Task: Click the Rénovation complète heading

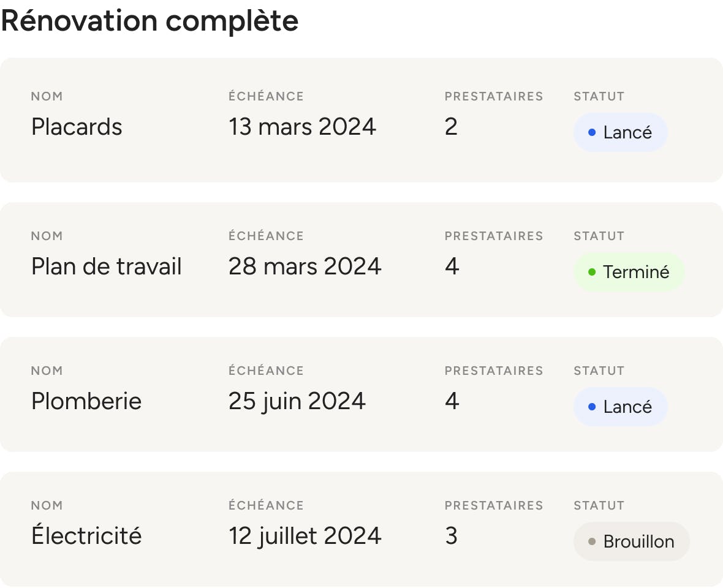Action: pos(150,21)
